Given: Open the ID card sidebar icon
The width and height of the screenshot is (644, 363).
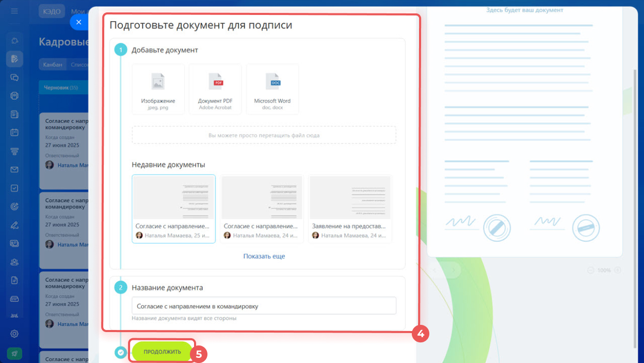Looking at the screenshot, I should pos(14,243).
